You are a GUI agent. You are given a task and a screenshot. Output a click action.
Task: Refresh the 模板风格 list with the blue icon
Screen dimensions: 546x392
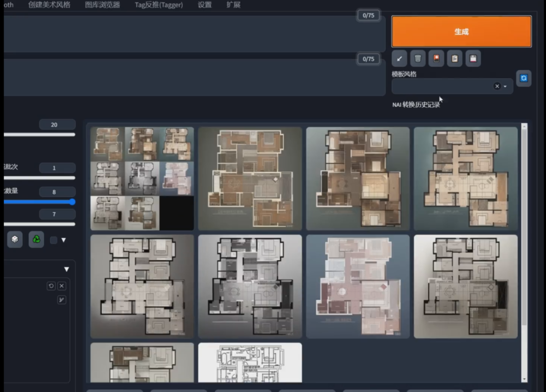coord(524,78)
